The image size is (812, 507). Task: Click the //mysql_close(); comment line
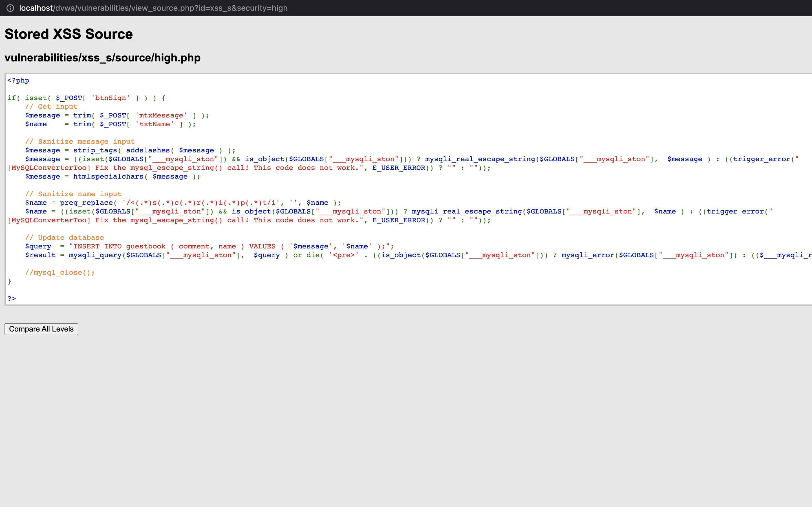[60, 273]
